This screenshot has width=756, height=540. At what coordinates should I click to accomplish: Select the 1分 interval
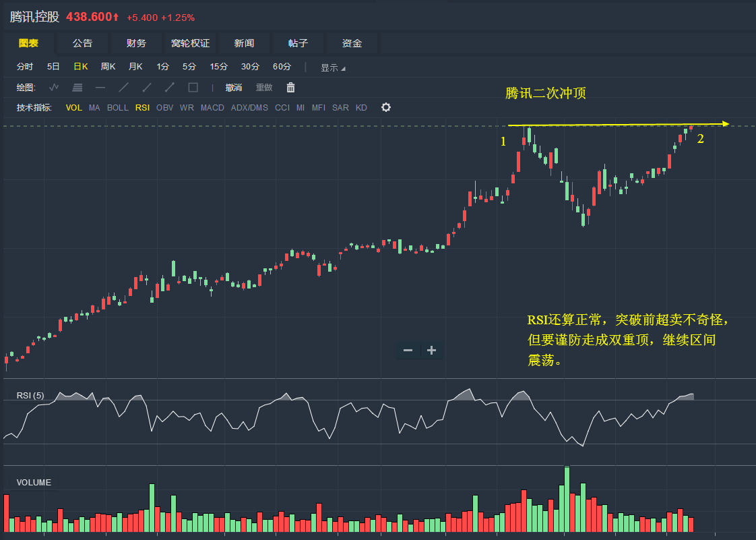(x=162, y=67)
